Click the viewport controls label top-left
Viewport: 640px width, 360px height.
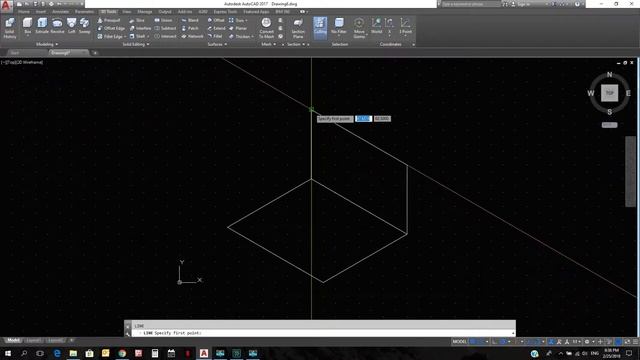[x=22, y=62]
